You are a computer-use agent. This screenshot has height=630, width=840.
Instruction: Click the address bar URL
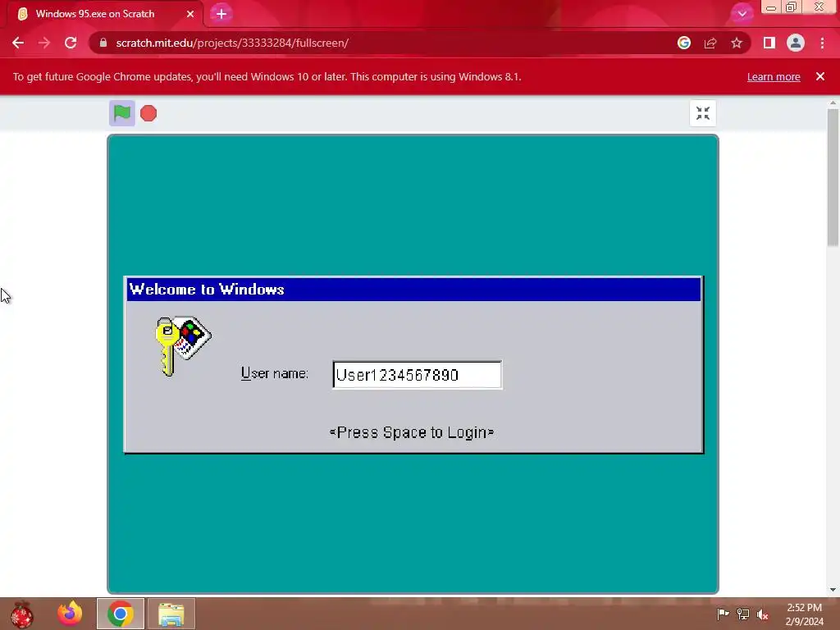point(232,43)
